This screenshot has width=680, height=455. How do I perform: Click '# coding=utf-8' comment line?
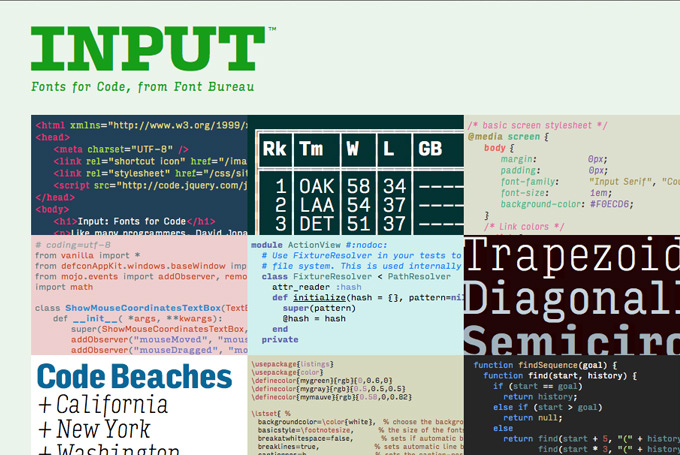click(x=72, y=245)
